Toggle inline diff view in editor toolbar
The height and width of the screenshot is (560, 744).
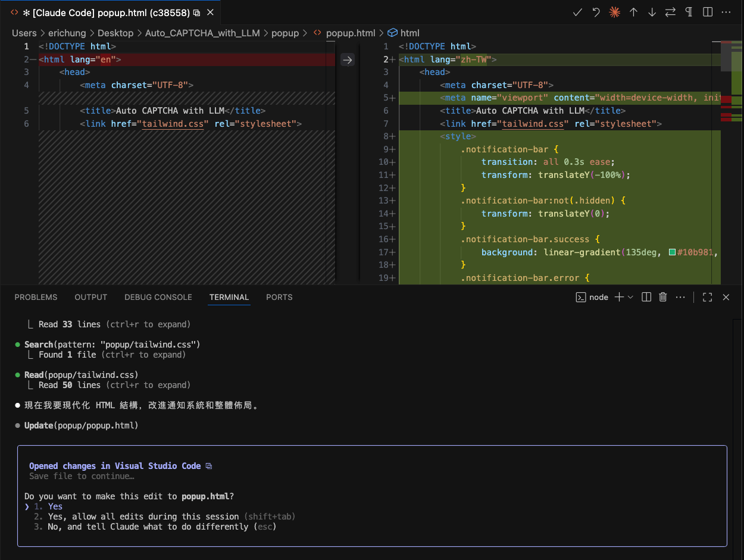pos(708,12)
